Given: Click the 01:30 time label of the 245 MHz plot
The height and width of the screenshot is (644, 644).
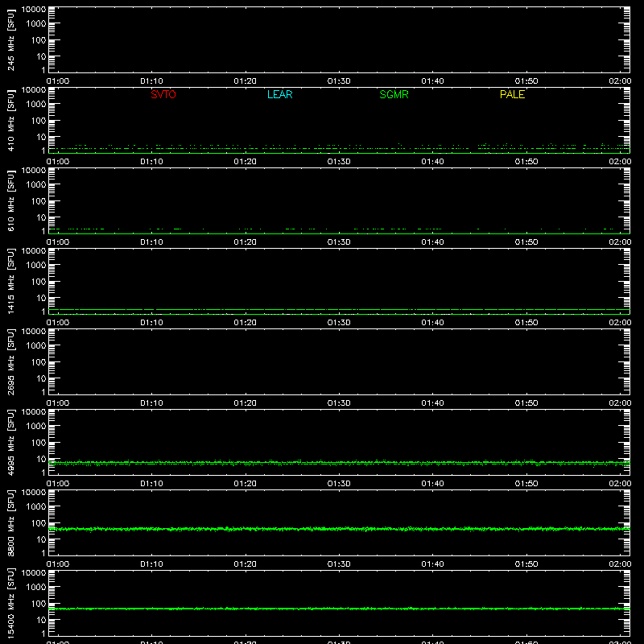Looking at the screenshot, I should click(x=339, y=81).
